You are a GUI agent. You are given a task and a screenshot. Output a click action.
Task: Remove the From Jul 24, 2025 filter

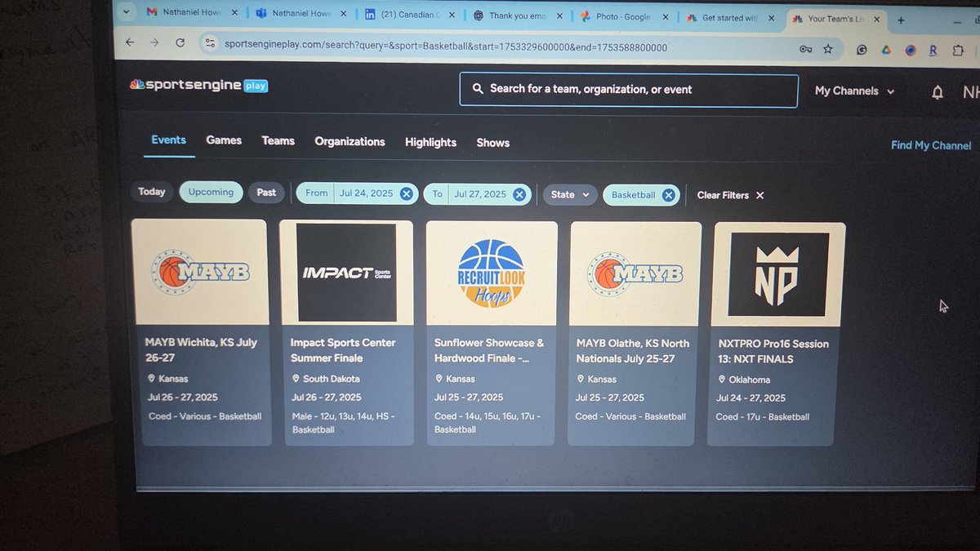408,193
